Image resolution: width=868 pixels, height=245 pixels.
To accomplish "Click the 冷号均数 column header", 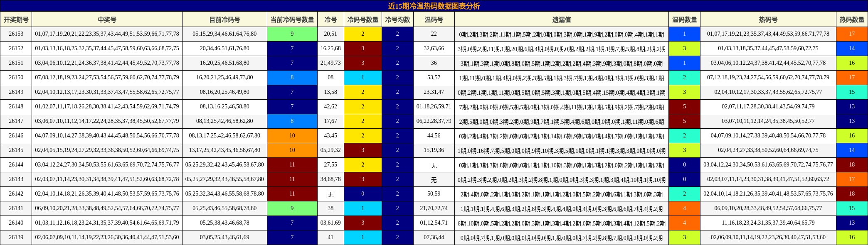I will pyautogui.click(x=397, y=20).
